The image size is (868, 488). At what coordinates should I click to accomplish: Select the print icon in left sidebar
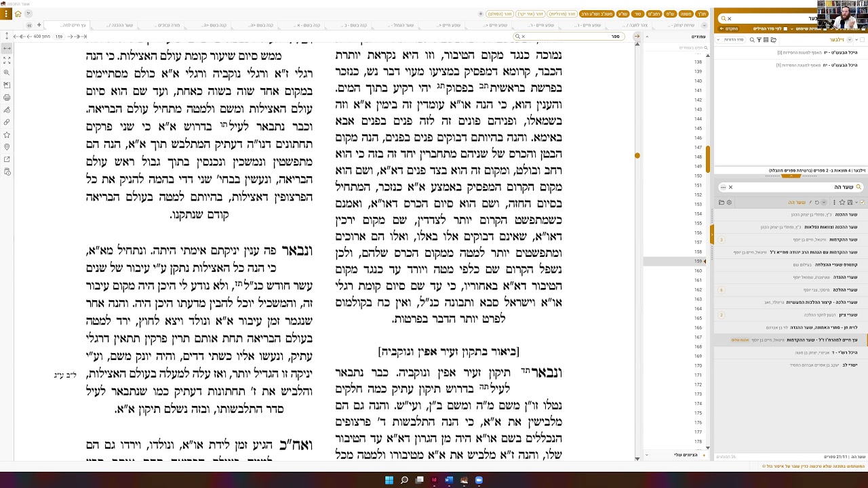[x=7, y=98]
